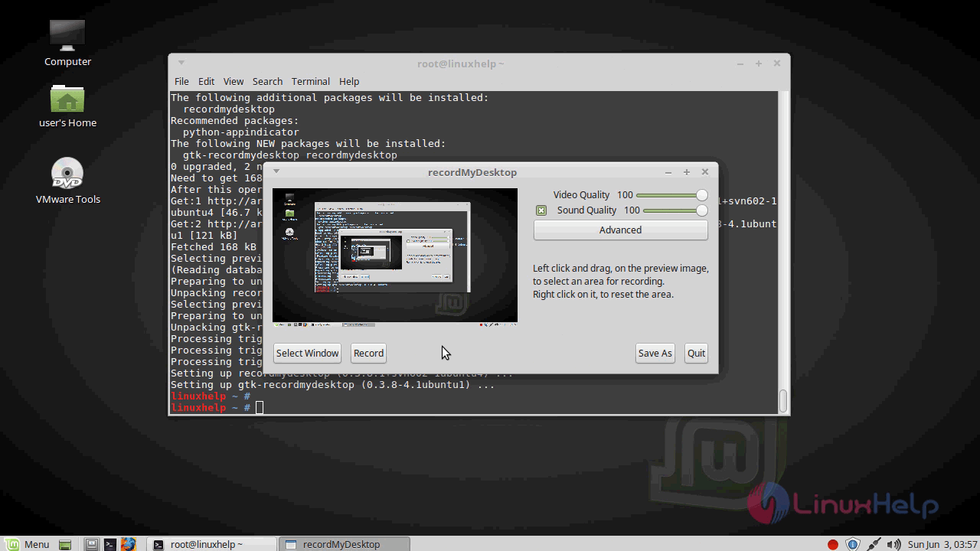Launch Firefox from the panel
The width and height of the screenshot is (980, 551).
point(128,545)
